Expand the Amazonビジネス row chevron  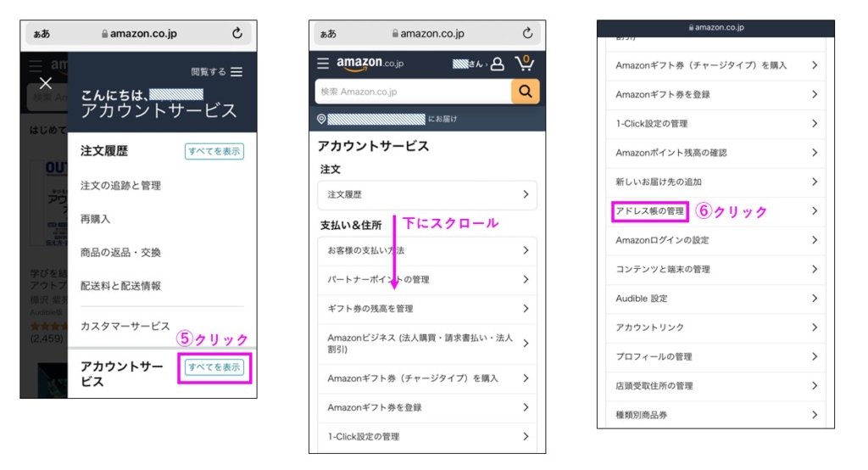[526, 344]
